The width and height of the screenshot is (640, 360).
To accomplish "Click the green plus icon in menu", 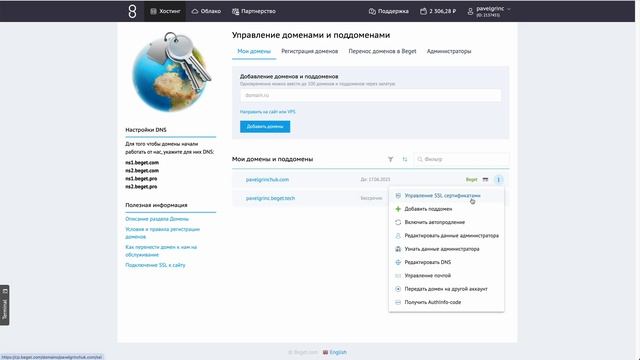I will click(398, 209).
